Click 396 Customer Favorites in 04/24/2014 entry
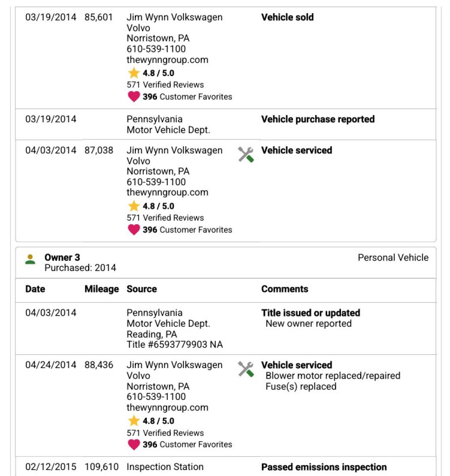This screenshot has width=450, height=476. 188,444
